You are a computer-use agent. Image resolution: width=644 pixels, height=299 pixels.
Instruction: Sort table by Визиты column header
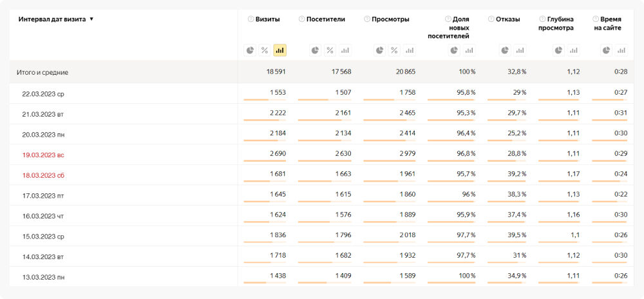click(x=268, y=19)
